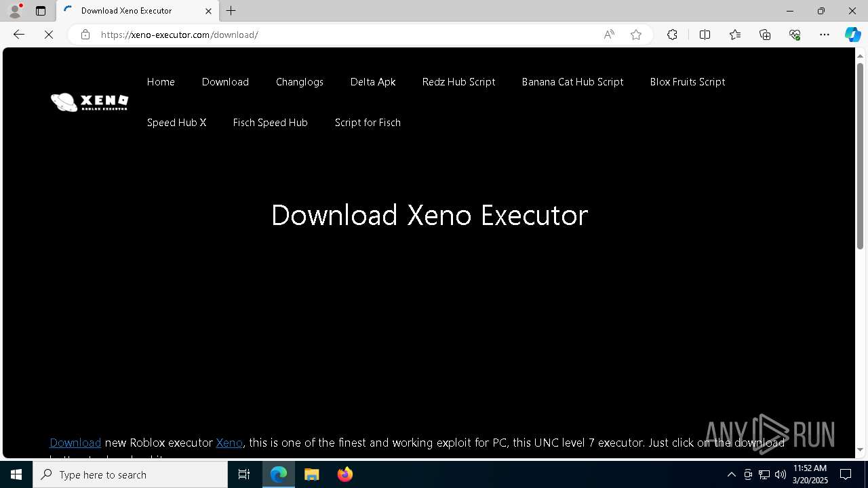Open a new browser tab

(231, 11)
